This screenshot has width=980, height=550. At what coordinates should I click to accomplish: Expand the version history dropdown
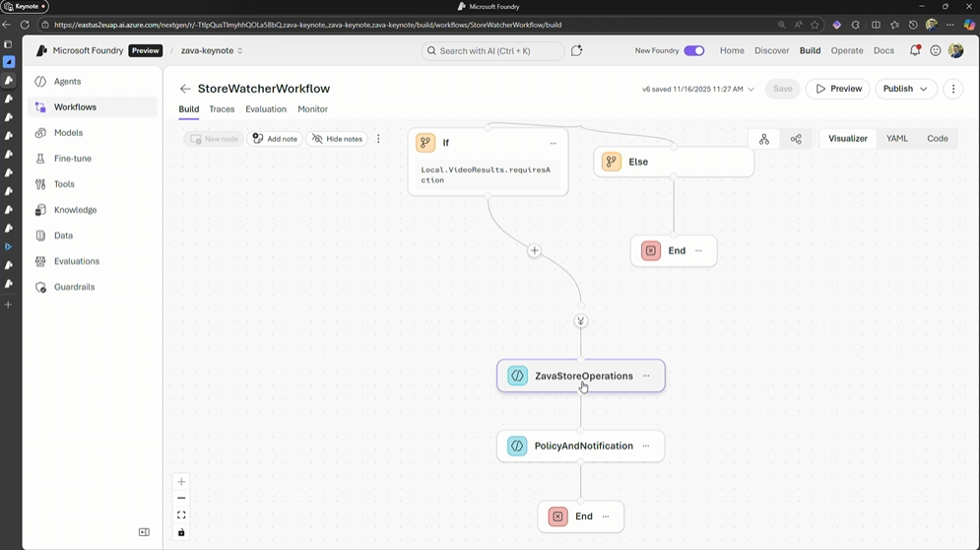(x=751, y=90)
